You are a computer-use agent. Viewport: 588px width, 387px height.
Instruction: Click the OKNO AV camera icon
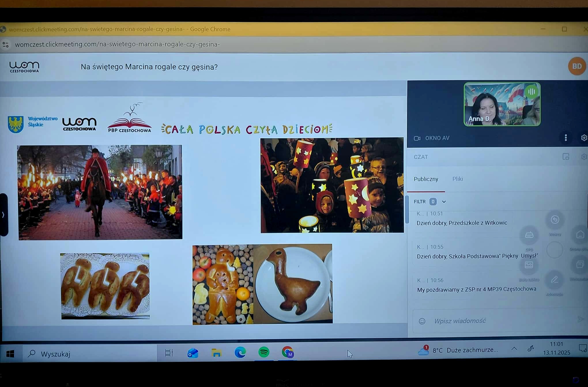pyautogui.click(x=417, y=138)
